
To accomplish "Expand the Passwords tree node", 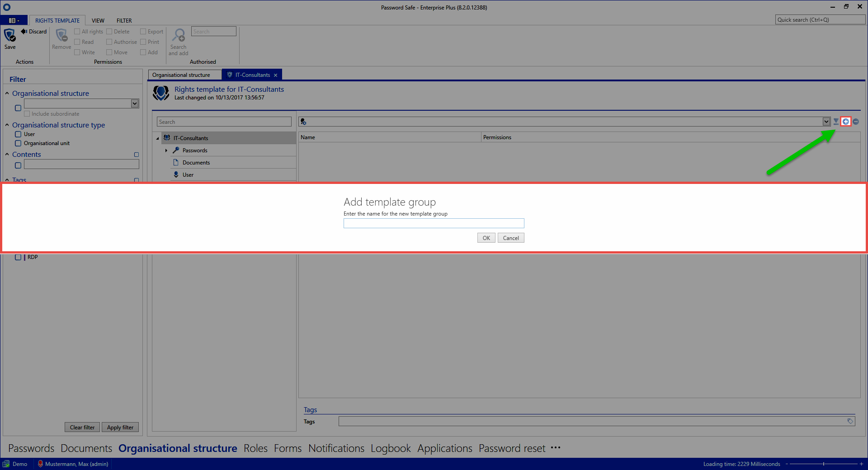I will (x=166, y=150).
